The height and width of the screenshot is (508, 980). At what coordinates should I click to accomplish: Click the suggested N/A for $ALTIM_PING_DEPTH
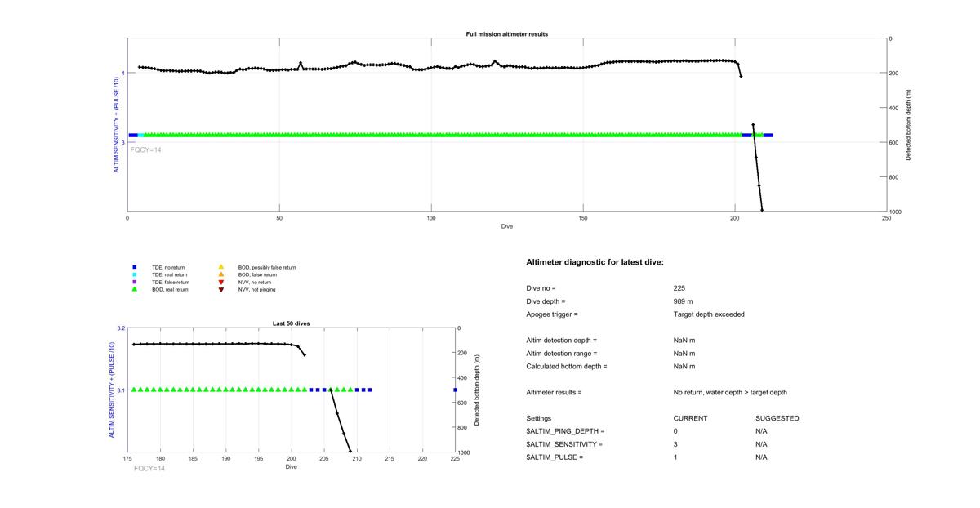tap(761, 431)
